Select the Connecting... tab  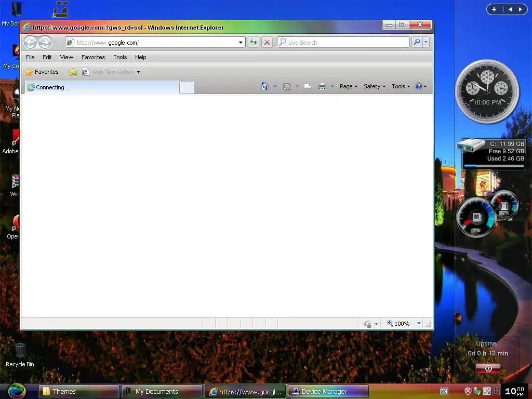click(x=101, y=87)
